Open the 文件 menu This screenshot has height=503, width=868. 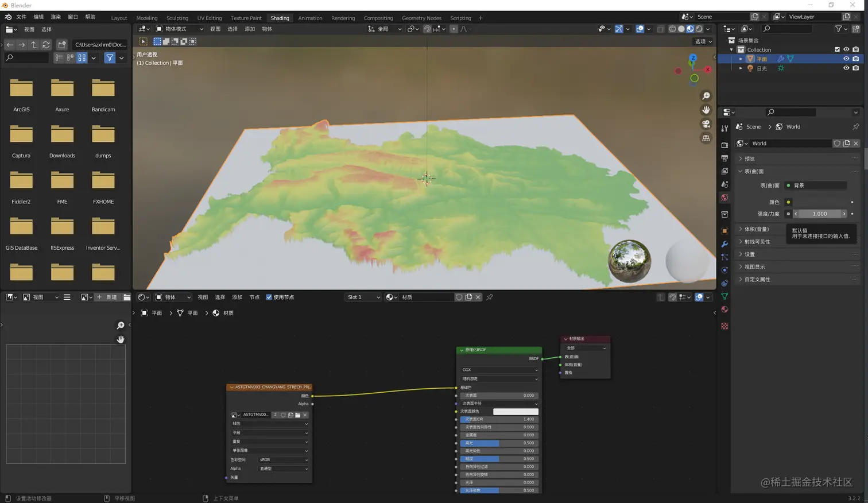(x=21, y=17)
